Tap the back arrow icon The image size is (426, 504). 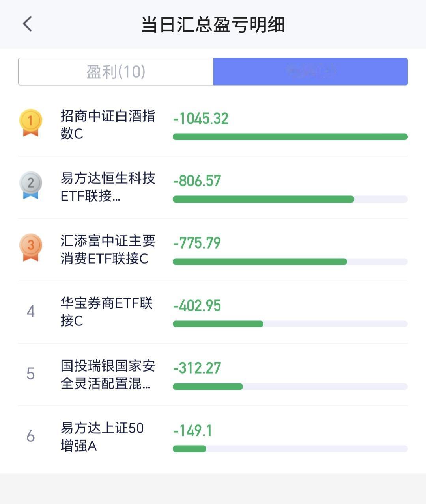(27, 24)
